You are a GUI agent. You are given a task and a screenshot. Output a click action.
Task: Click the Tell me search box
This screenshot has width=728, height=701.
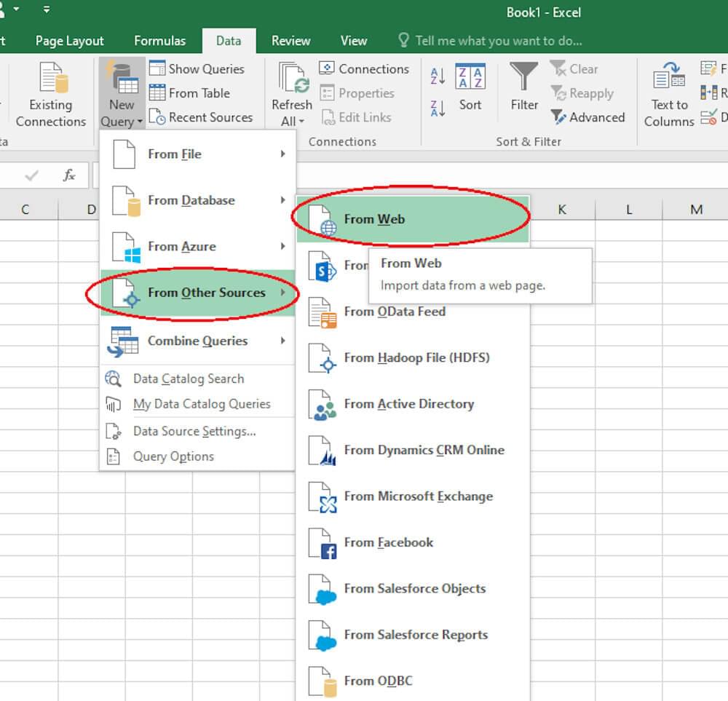point(498,41)
